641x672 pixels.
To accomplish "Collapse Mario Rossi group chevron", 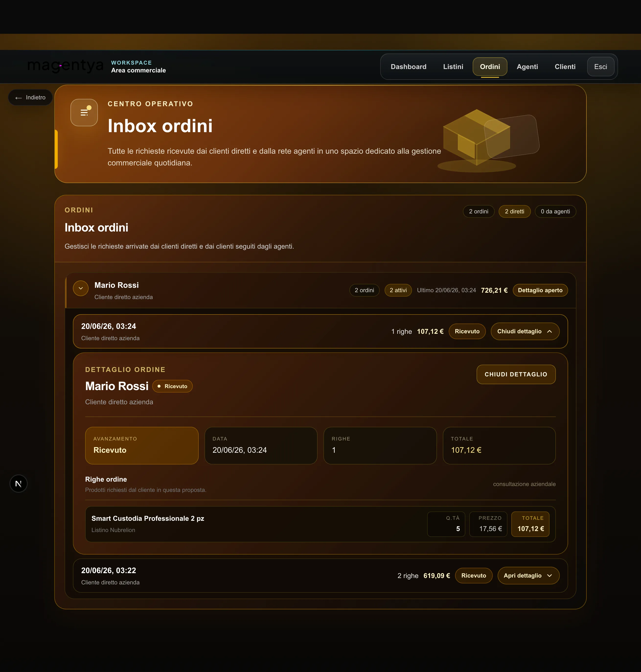I will tap(81, 289).
